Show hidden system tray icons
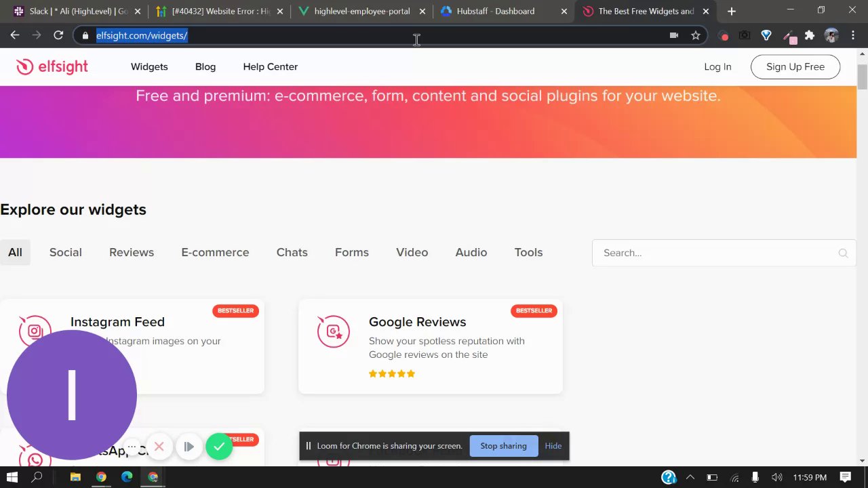Screen dimensions: 868x488 [690, 477]
